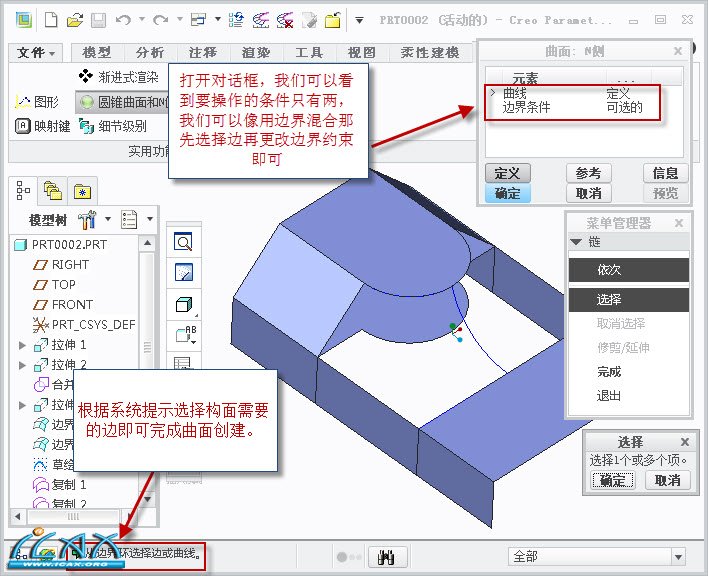The height and width of the screenshot is (576, 708).
Task: Click 确定 in the 选择 dialog
Action: [x=613, y=480]
